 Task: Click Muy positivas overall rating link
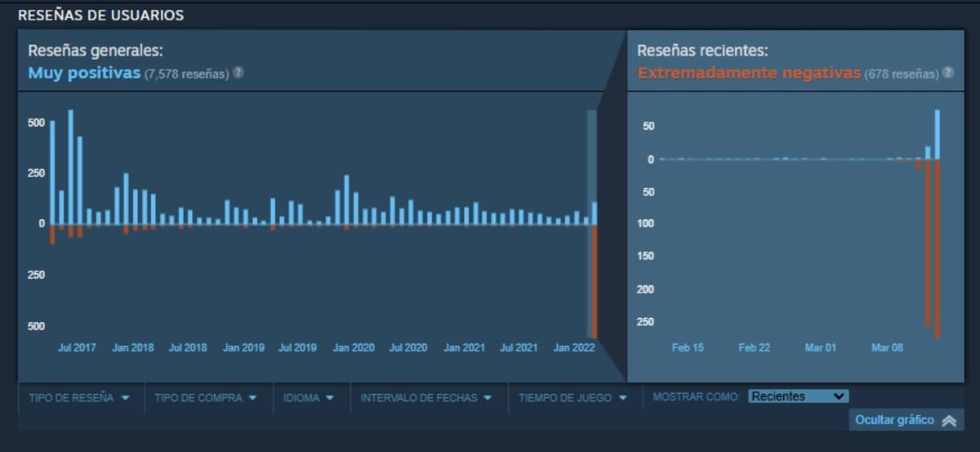(84, 73)
